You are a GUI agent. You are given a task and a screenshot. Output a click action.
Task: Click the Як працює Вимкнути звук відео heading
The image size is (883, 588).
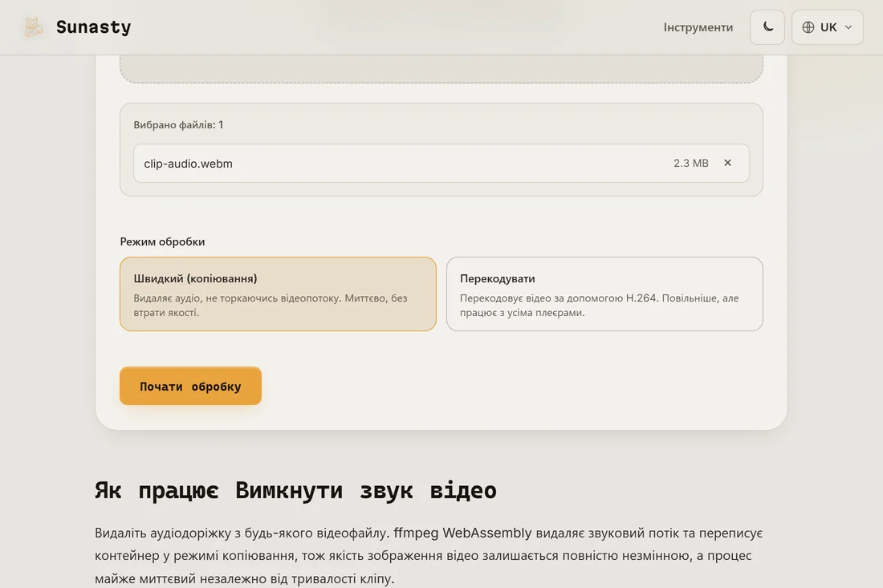(x=295, y=490)
